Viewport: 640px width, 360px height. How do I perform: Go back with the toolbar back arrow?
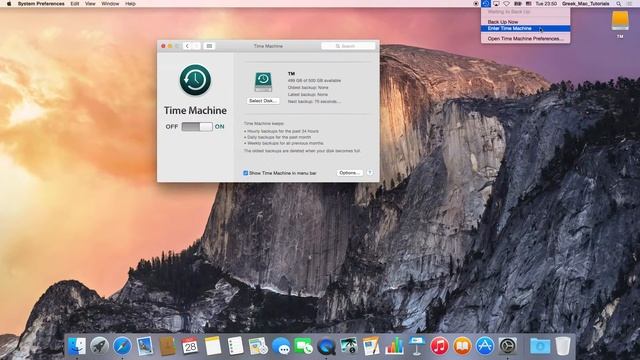(187, 46)
